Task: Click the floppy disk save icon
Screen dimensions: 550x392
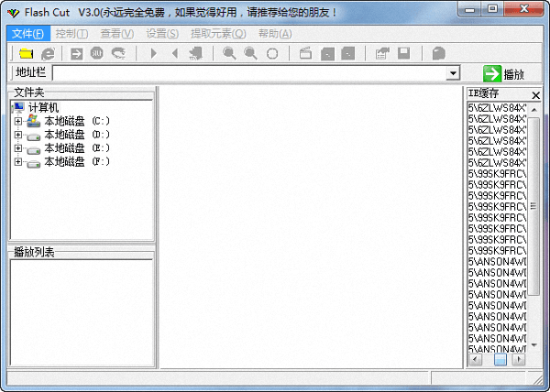Action: [403, 53]
